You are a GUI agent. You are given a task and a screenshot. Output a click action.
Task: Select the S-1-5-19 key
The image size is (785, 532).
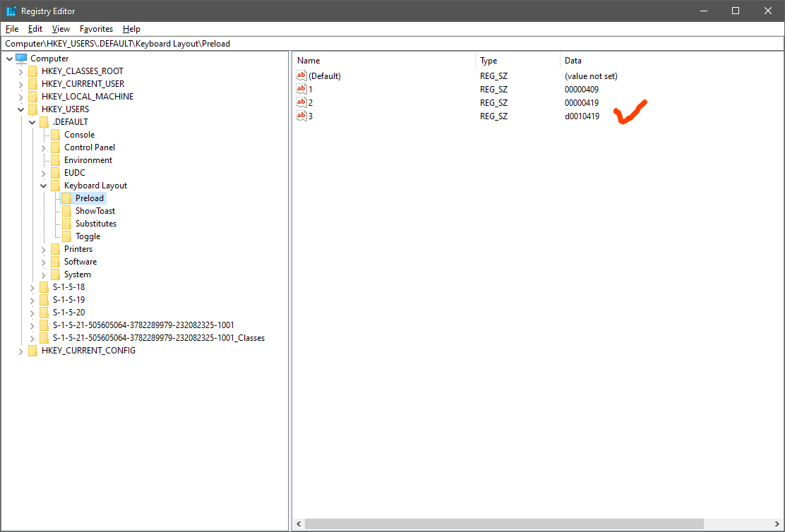coord(68,300)
